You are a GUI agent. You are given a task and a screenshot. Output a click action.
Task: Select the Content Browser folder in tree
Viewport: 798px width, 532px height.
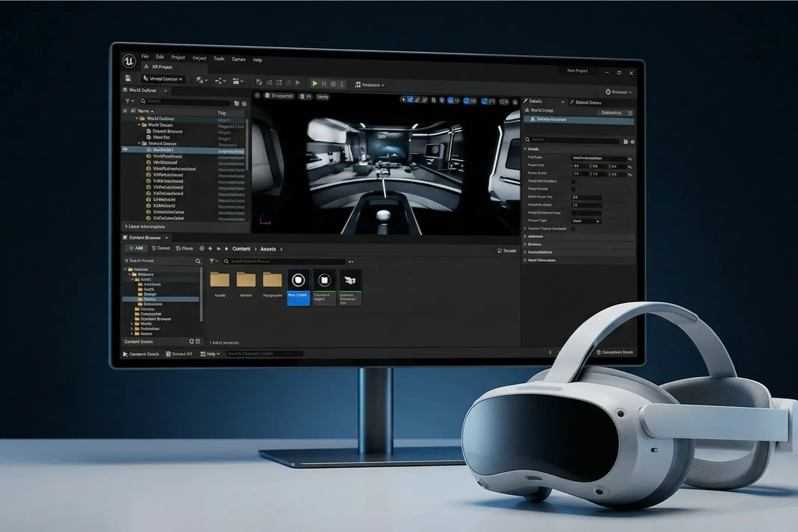tap(153, 319)
